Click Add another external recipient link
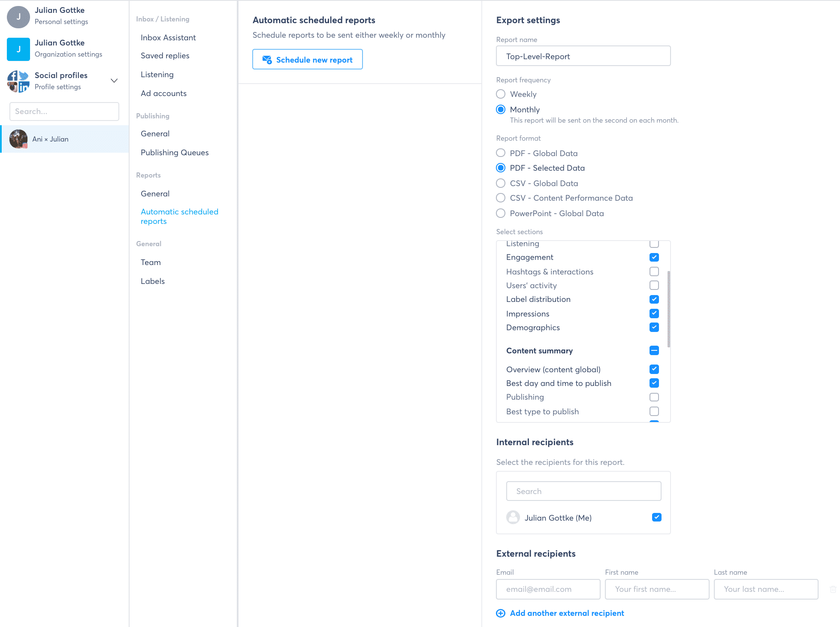Screen dimensions: 840x627 click(x=567, y=613)
